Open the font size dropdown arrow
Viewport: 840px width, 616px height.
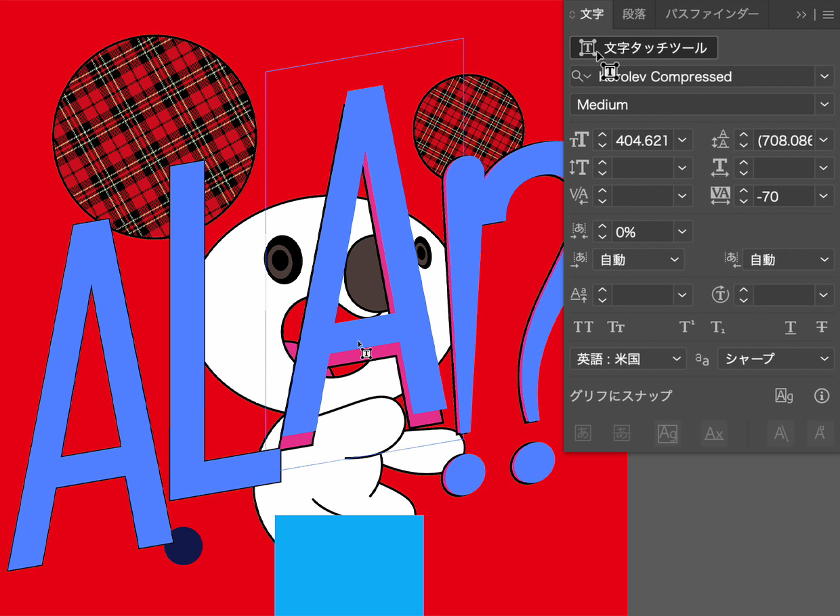[x=682, y=140]
